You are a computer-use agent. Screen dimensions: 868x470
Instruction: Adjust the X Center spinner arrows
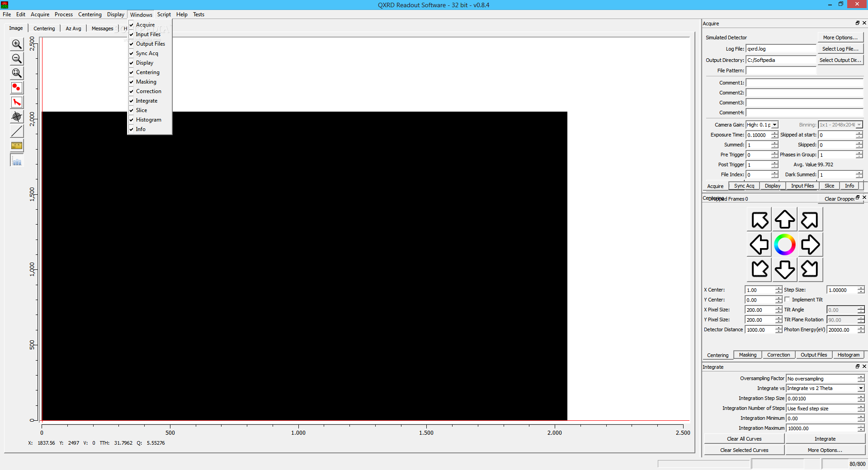pyautogui.click(x=778, y=290)
